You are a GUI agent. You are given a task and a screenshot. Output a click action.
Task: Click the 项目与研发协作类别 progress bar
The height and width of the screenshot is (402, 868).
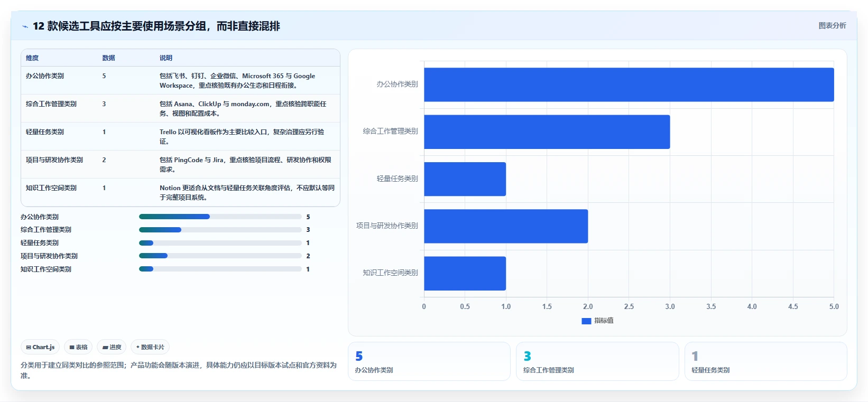pyautogui.click(x=220, y=256)
